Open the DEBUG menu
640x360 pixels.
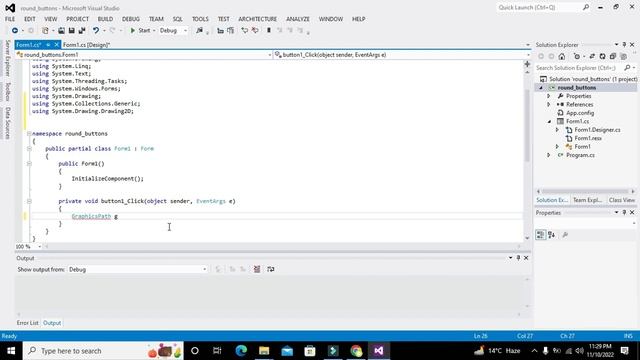click(131, 19)
